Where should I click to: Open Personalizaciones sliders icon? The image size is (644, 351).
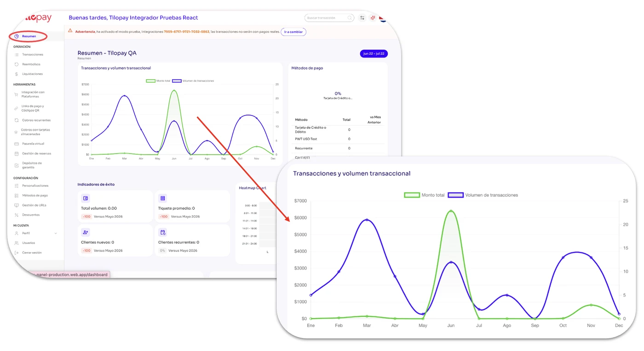(17, 186)
